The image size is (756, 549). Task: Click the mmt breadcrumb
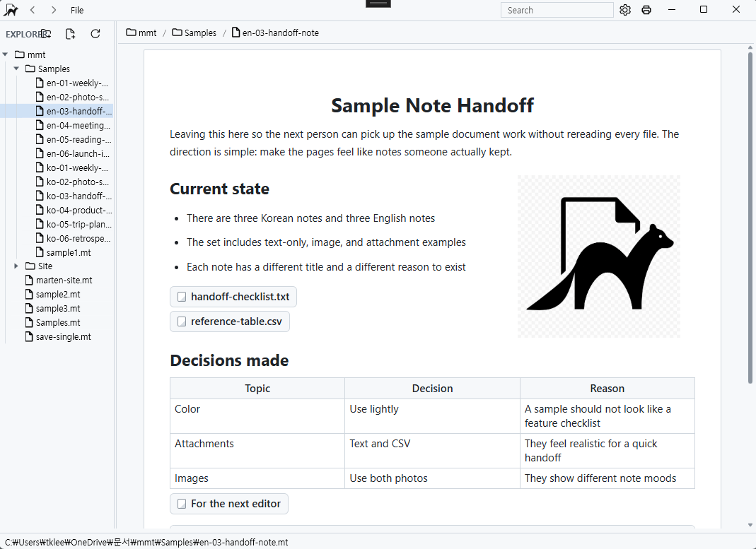click(141, 33)
